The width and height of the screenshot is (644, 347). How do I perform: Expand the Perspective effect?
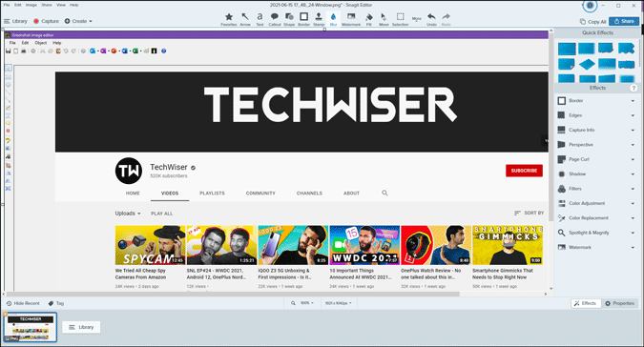click(x=633, y=145)
